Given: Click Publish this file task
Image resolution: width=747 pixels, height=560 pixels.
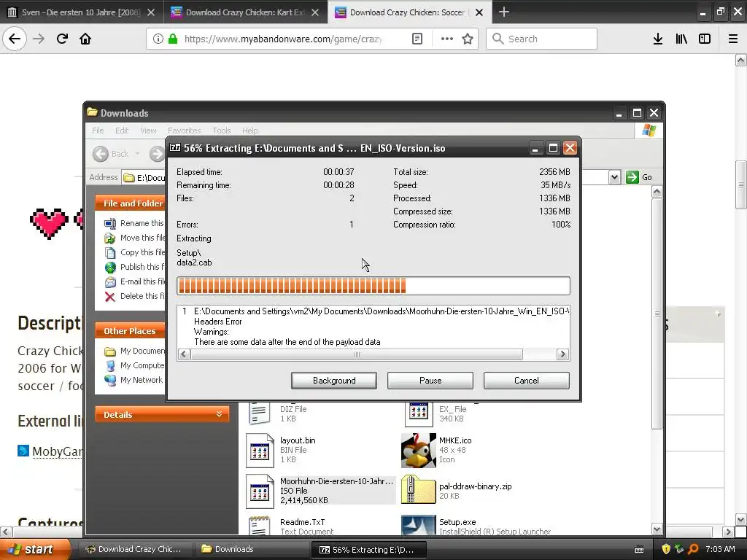Looking at the screenshot, I should [135, 267].
